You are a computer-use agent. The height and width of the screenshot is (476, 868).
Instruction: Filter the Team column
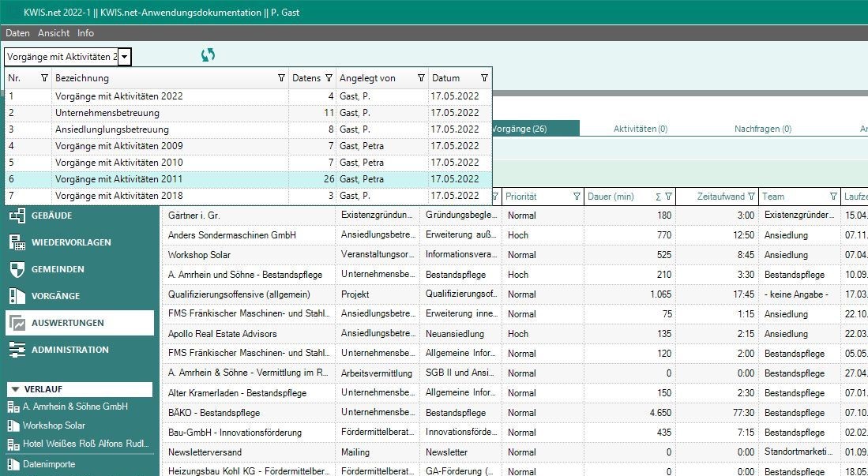point(833,197)
